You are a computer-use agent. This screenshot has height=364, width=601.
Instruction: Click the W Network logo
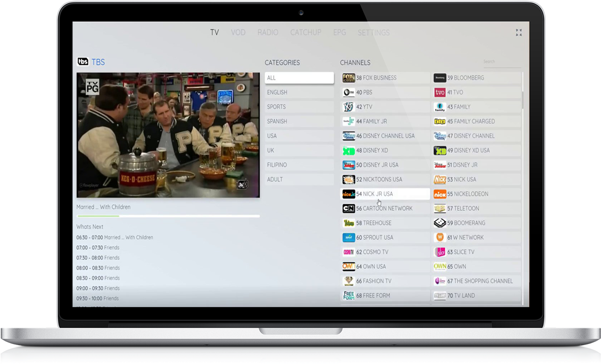440,237
